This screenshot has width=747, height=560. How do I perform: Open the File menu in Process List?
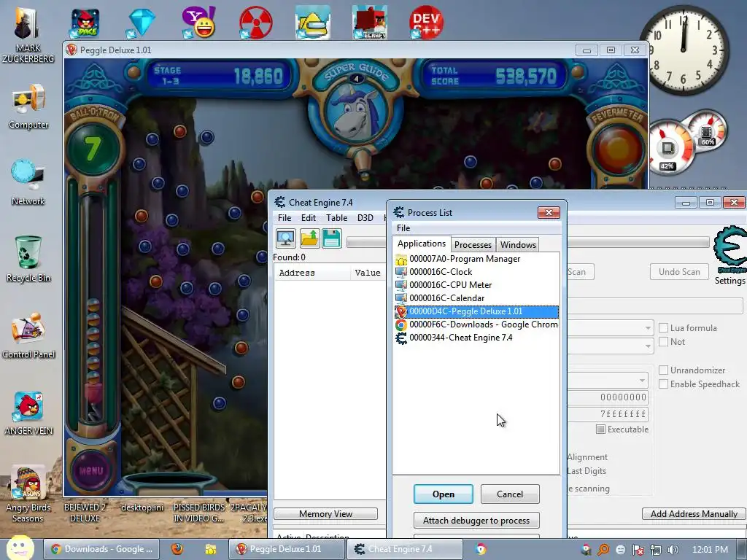403,228
